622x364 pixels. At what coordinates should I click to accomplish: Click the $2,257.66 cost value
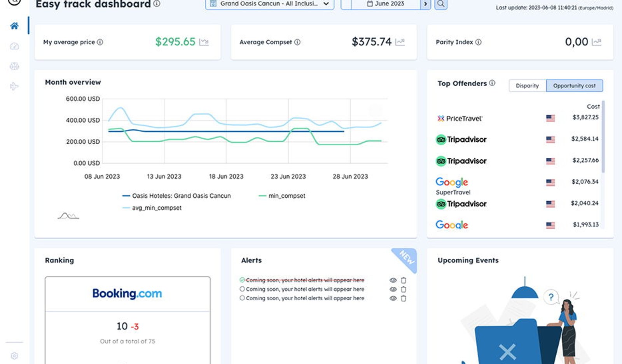coord(585,160)
